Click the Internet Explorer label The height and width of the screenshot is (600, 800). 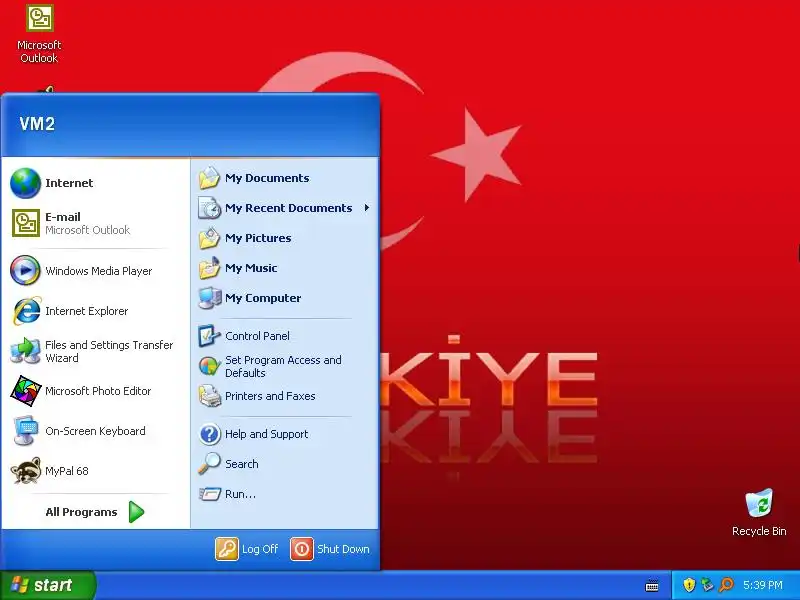pos(86,311)
